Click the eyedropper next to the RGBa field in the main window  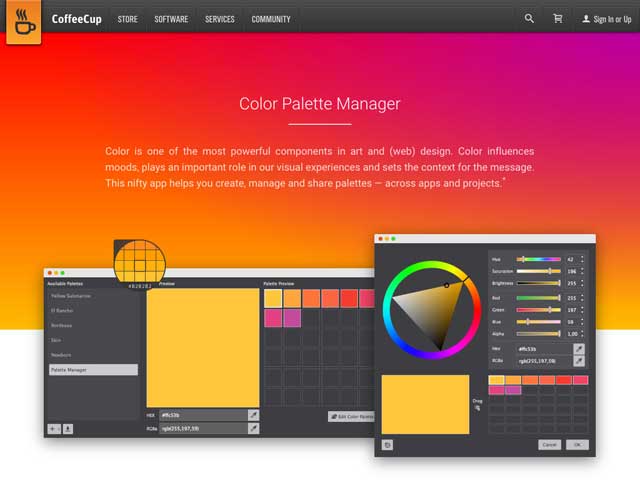pos(253,428)
